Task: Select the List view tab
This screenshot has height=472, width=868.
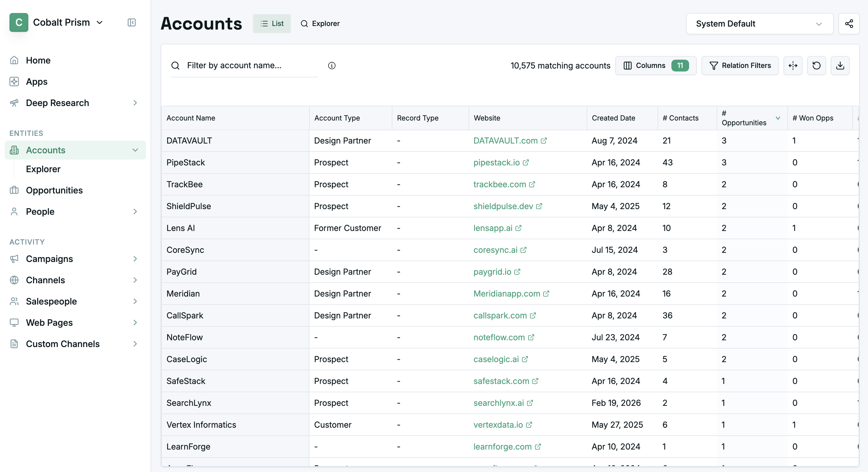Action: click(x=272, y=24)
